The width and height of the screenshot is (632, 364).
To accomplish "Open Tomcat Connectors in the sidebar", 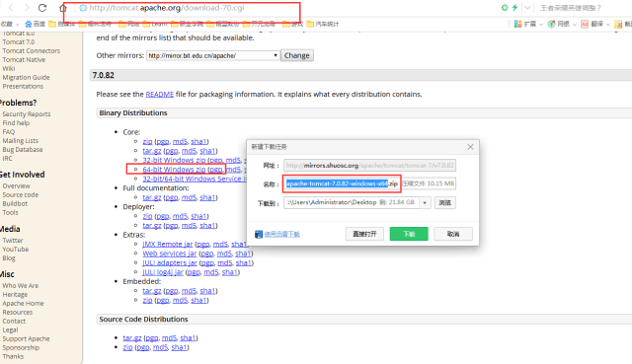I will (31, 50).
